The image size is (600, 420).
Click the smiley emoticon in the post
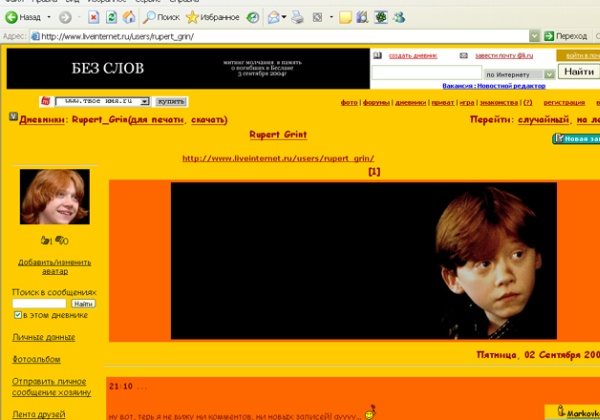[x=370, y=413]
